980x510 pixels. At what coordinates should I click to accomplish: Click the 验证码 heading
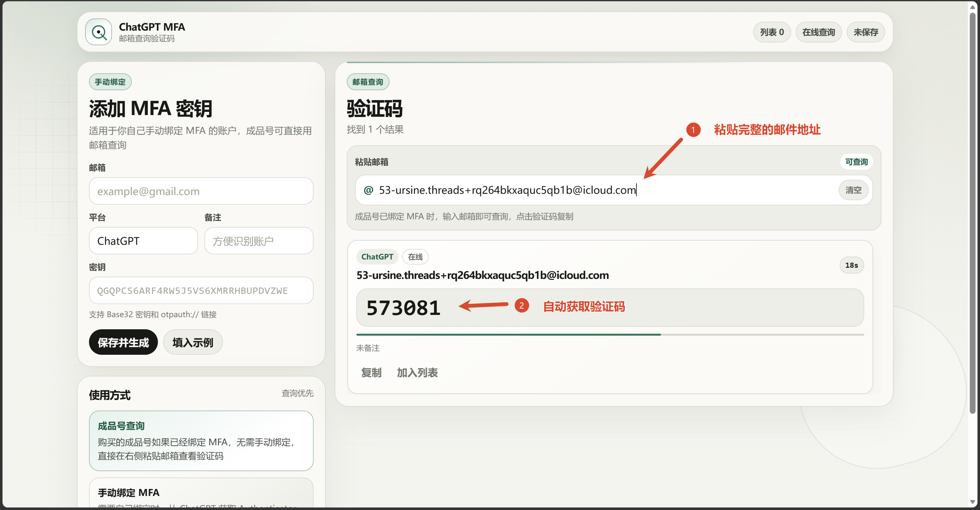coord(375,109)
